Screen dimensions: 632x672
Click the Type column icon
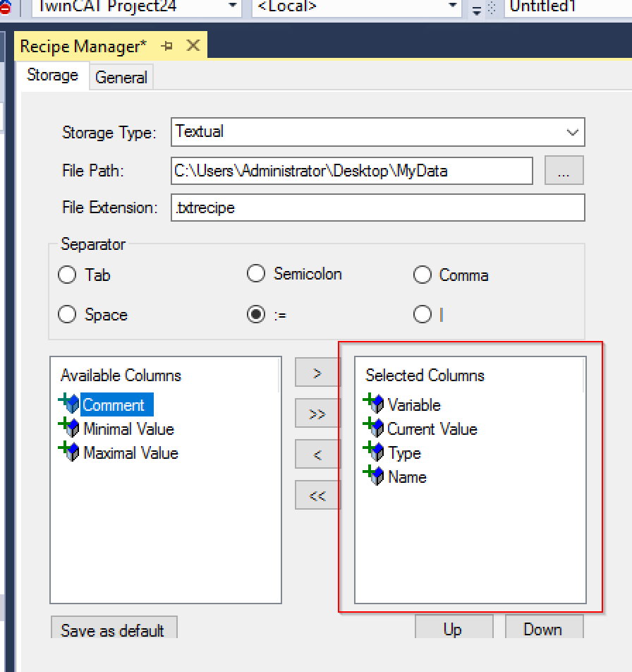click(x=373, y=452)
